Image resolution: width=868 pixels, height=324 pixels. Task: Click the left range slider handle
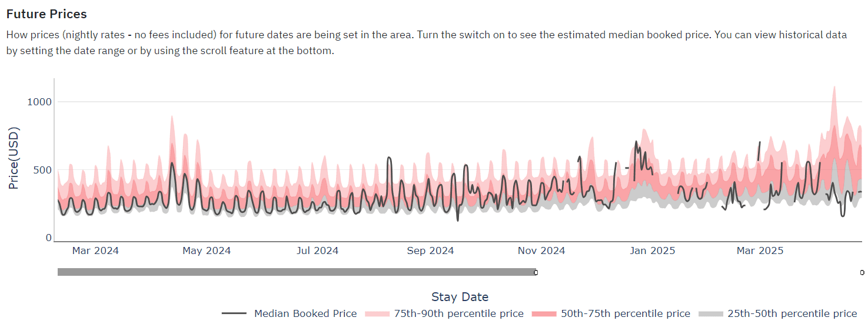tap(536, 272)
